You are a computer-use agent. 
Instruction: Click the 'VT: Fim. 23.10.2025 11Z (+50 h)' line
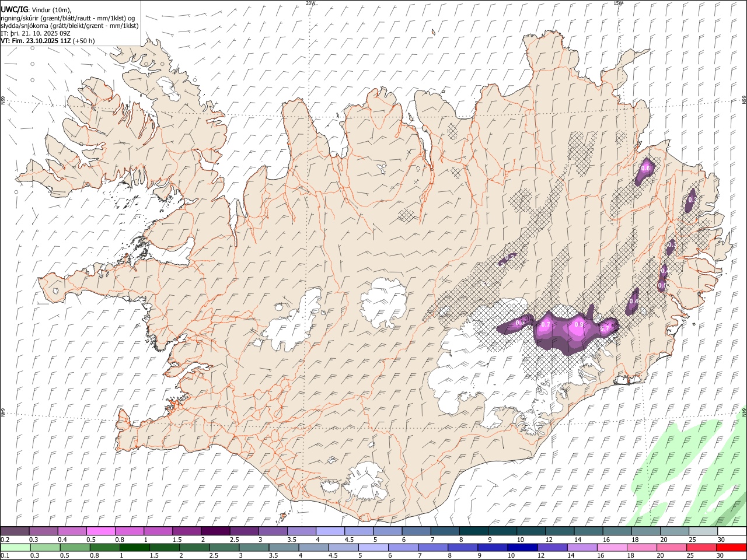click(x=48, y=41)
